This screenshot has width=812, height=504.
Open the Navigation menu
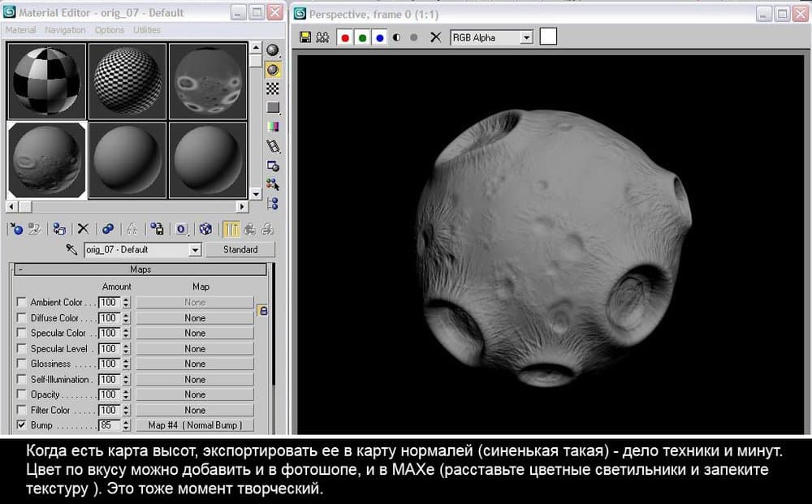point(65,30)
